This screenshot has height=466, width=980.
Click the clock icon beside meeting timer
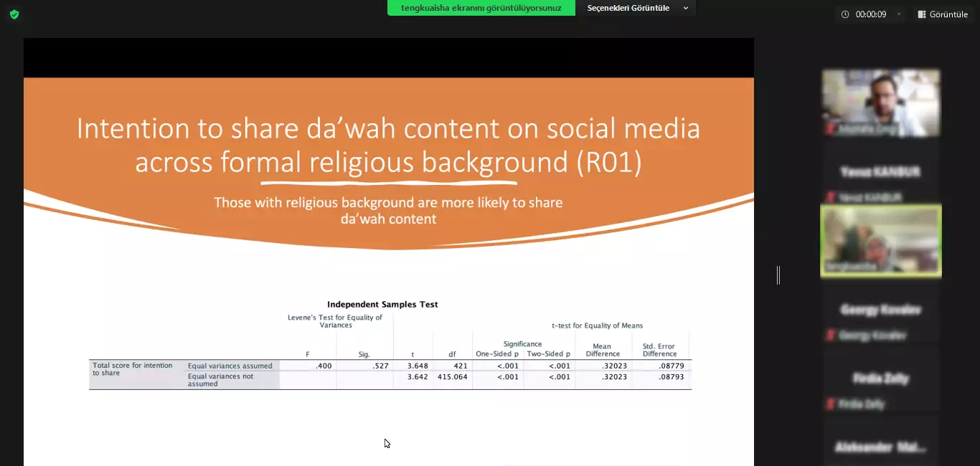tap(845, 14)
